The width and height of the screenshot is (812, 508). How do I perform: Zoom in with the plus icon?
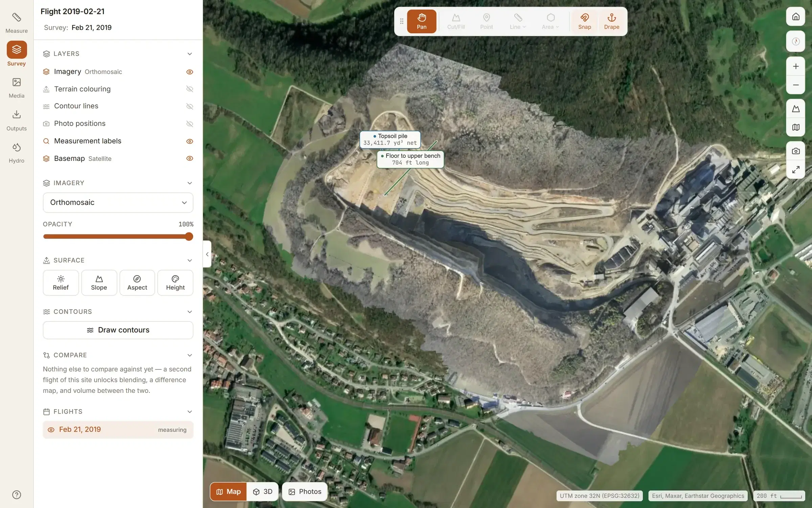click(796, 66)
